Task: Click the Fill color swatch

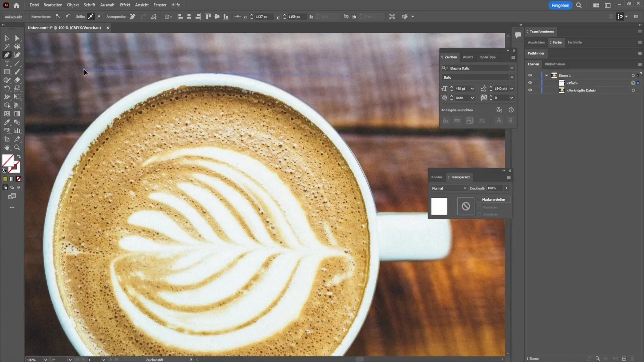Action: pyautogui.click(x=8, y=160)
